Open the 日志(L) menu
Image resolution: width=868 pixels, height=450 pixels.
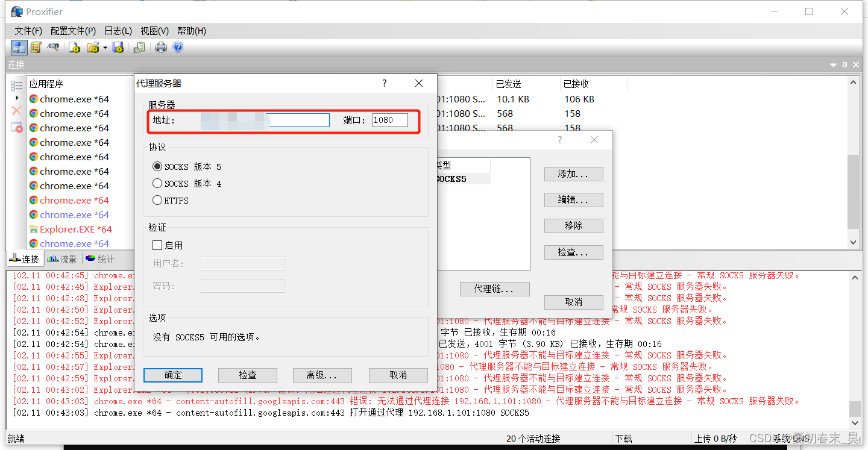[118, 31]
